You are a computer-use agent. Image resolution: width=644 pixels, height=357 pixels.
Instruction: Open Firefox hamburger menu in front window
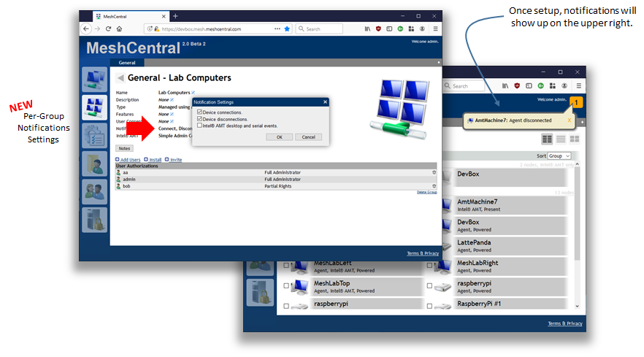point(435,28)
